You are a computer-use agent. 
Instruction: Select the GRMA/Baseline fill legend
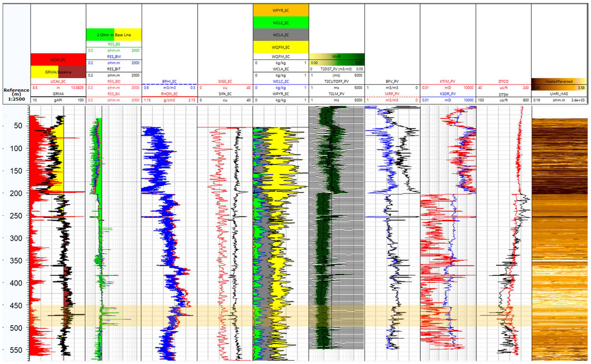coord(58,72)
